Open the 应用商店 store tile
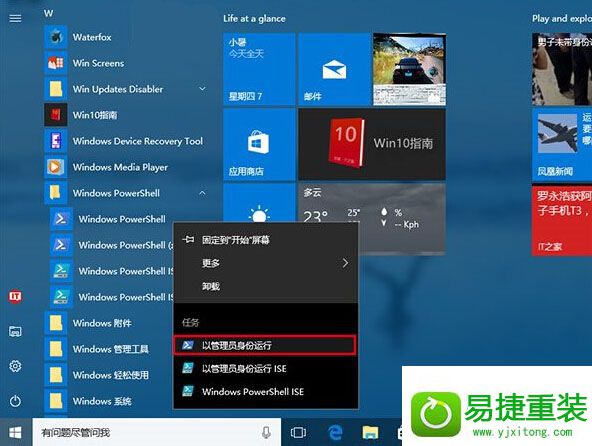The image size is (592, 446). (259, 144)
